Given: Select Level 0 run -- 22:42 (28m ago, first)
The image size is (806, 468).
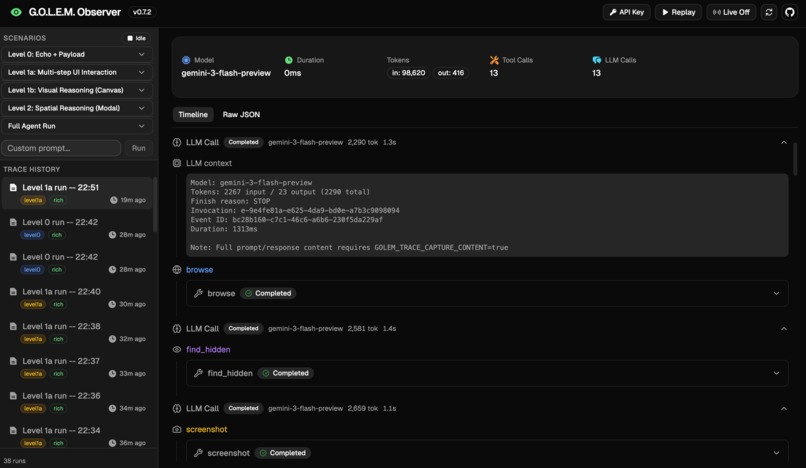Looking at the screenshot, I should pos(77,228).
